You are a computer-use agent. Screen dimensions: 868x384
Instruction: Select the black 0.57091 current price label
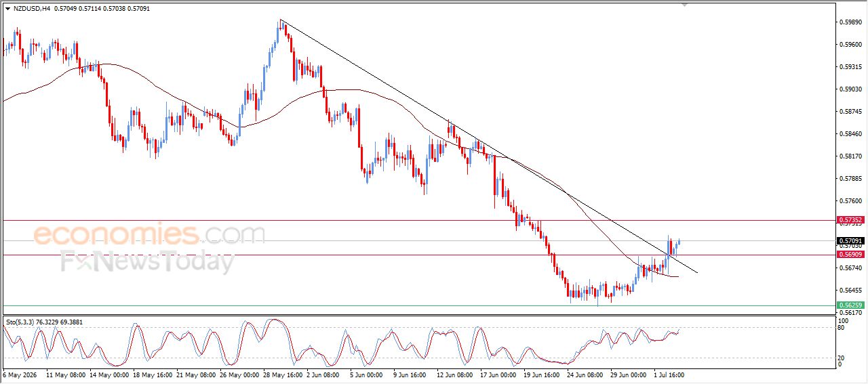pos(850,240)
